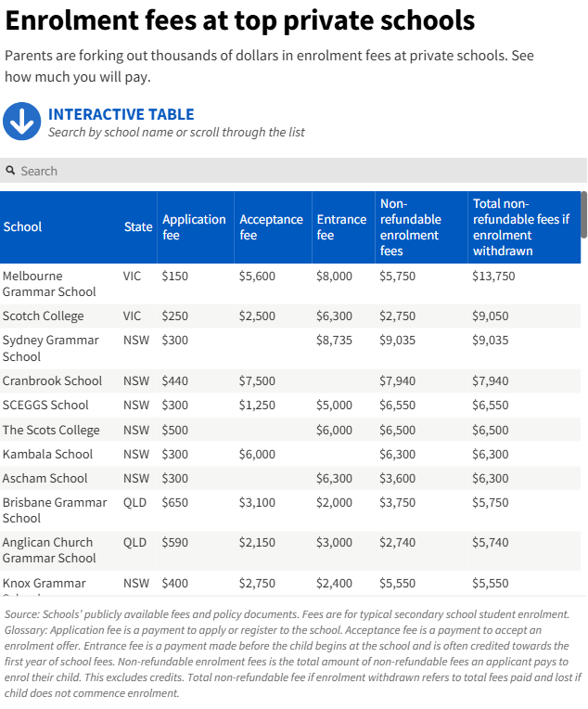The image size is (588, 709).
Task: Sort by Application fee header
Action: (x=194, y=227)
